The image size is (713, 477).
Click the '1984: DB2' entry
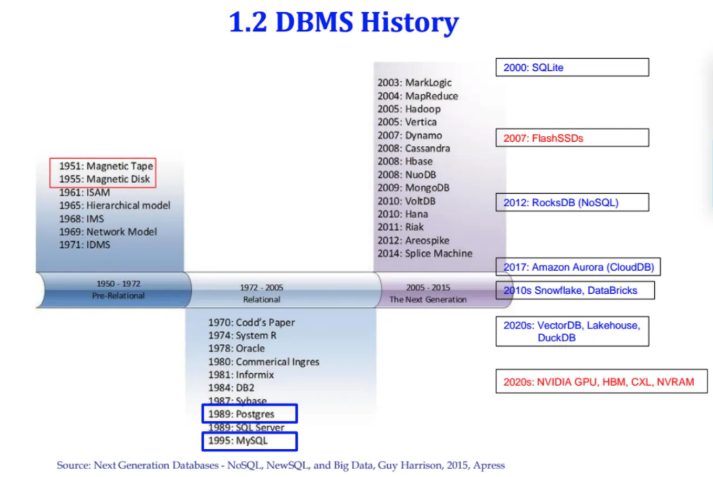231,388
